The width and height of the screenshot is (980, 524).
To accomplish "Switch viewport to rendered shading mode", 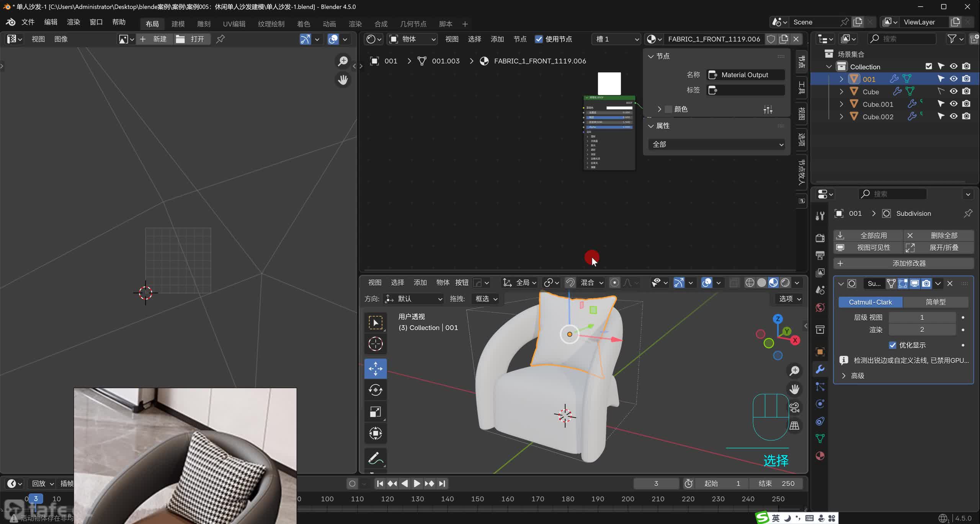I will [x=785, y=283].
